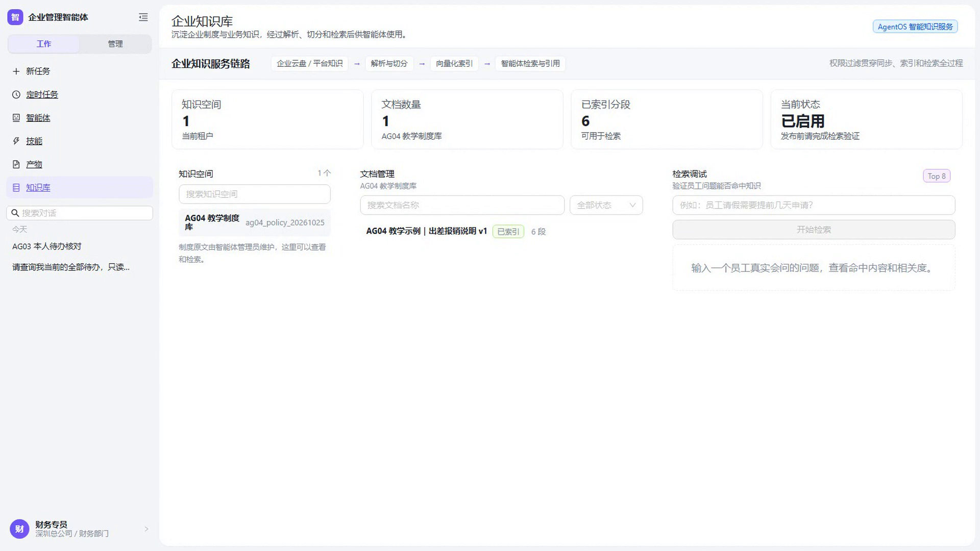Click the 企业云盘 / 平台知识 step chip

pyautogui.click(x=309, y=64)
